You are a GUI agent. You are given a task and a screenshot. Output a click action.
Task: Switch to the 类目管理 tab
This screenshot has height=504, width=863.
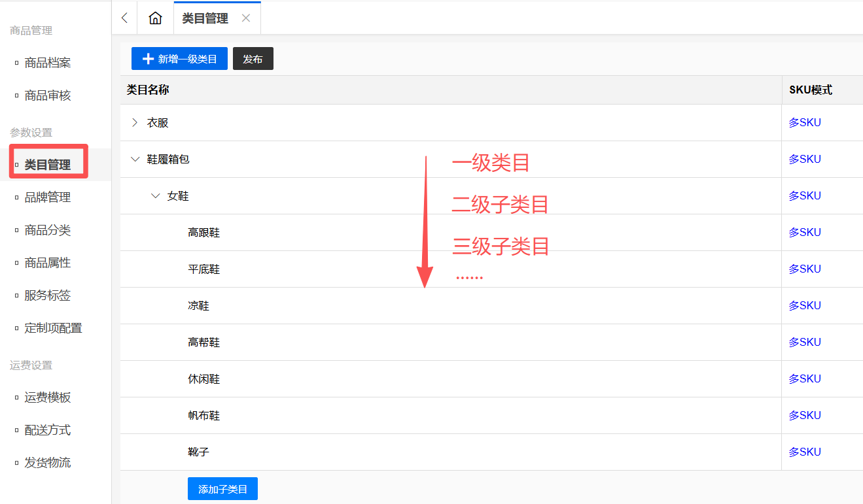(205, 18)
